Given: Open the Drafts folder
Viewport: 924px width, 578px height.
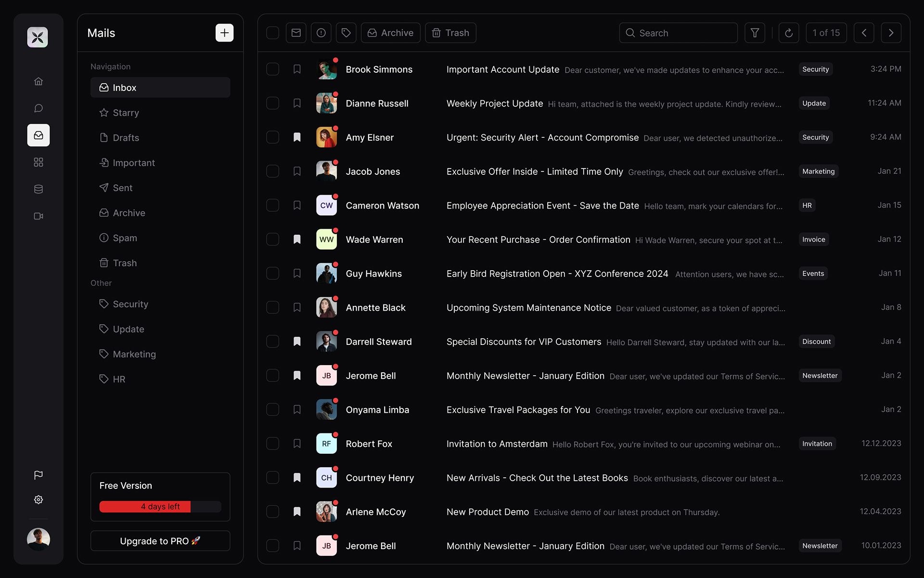Looking at the screenshot, I should (126, 138).
